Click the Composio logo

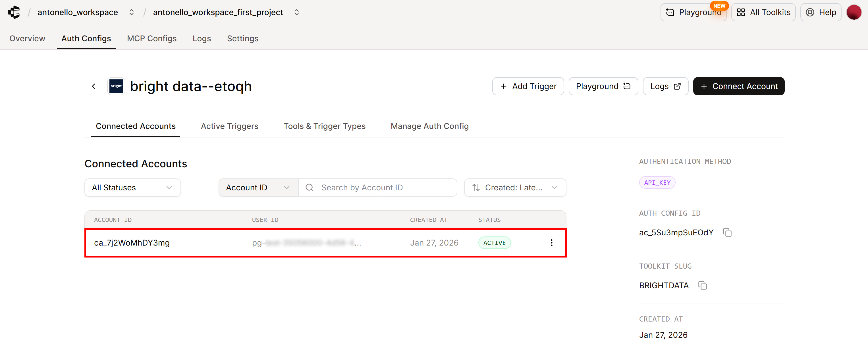point(13,12)
